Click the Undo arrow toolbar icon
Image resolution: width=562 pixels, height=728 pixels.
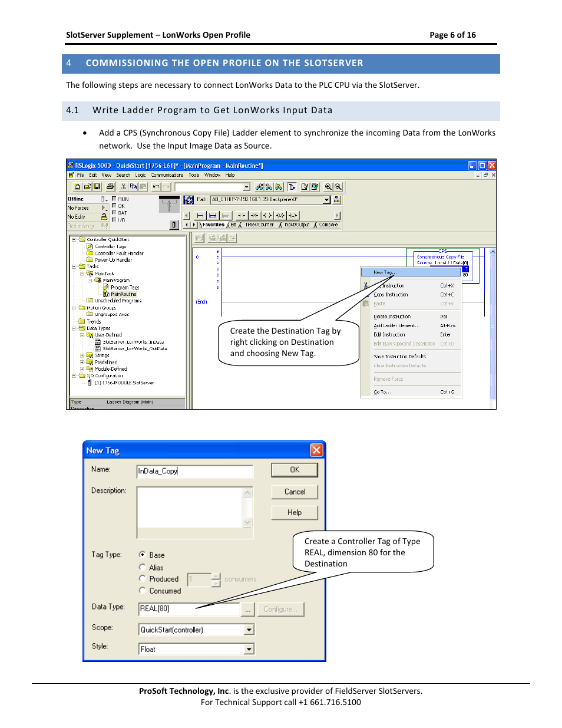tap(156, 187)
